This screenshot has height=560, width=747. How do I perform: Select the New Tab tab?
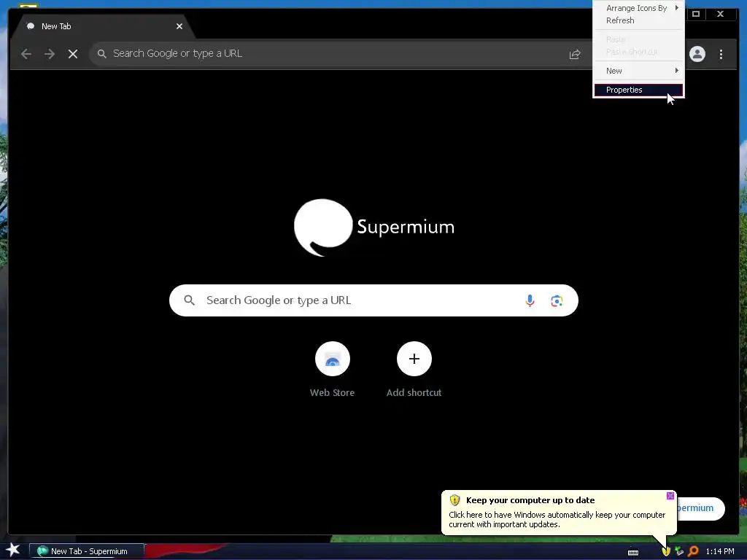click(102, 26)
